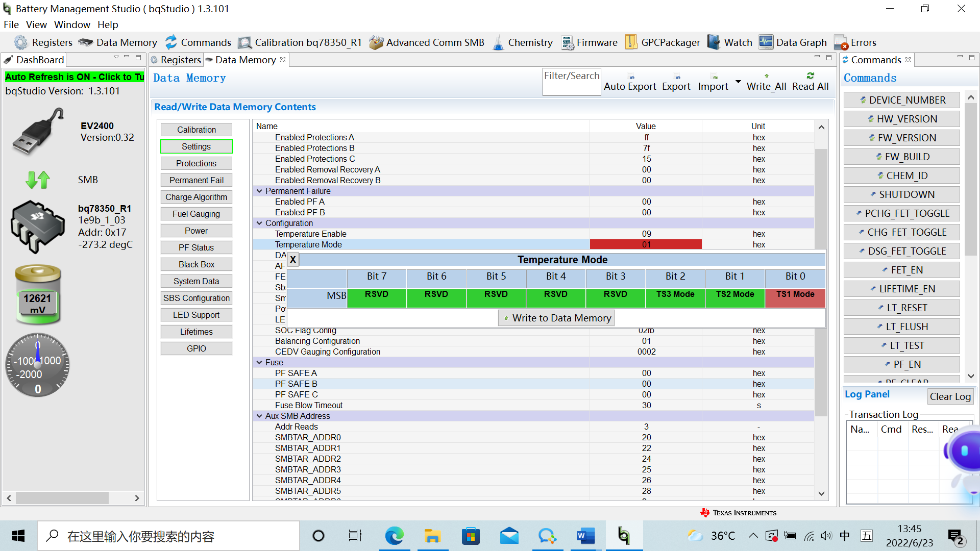Open the Watch window icon
Viewport: 980px width, 551px height.
tap(714, 42)
